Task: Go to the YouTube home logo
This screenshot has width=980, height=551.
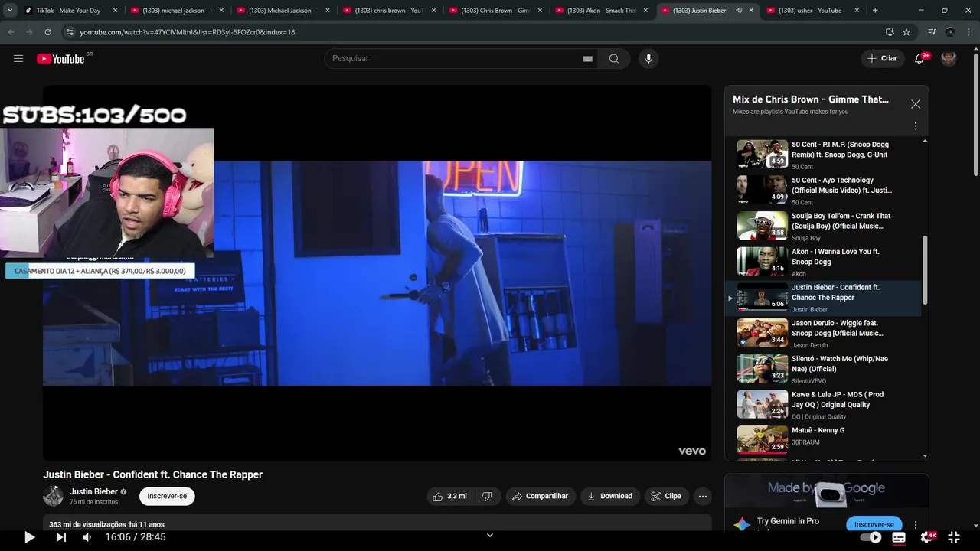Action: click(60, 59)
